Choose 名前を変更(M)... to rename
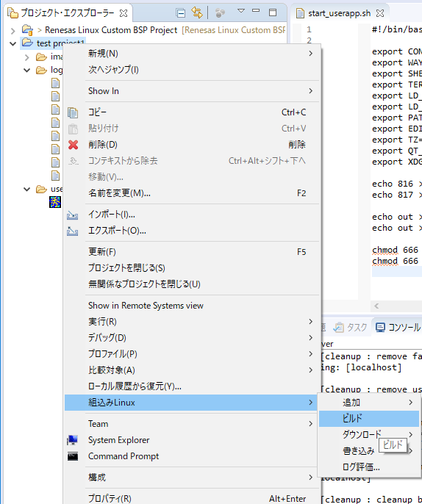 pos(193,192)
